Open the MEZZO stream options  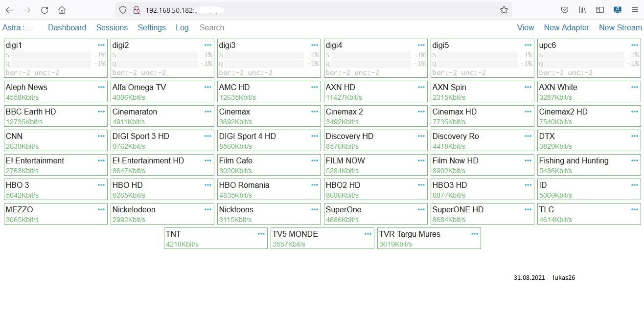click(101, 209)
